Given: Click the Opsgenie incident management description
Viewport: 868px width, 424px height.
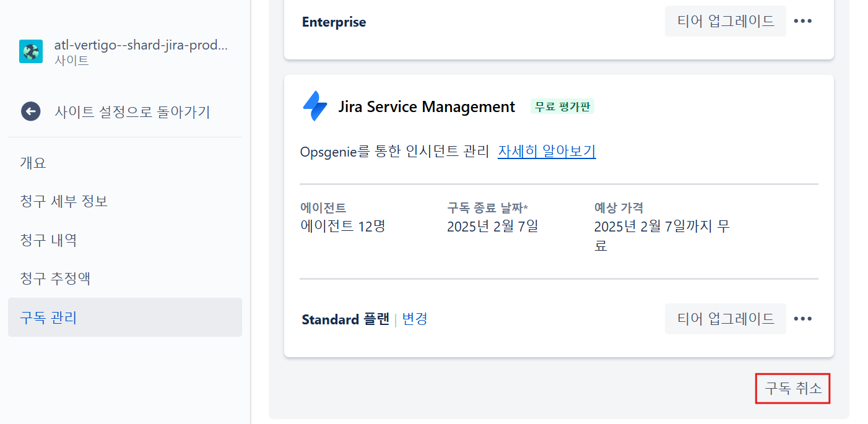Looking at the screenshot, I should [394, 152].
